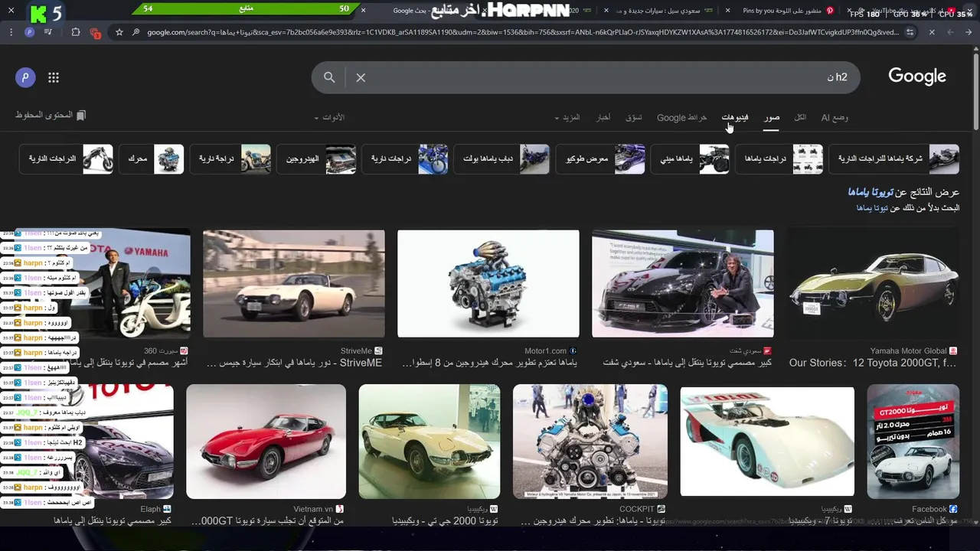Open the تسوّق (shopping) tab
The width and height of the screenshot is (980, 551).
(634, 117)
